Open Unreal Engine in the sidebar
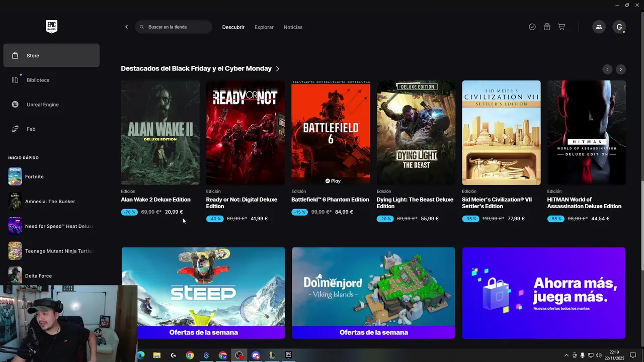The image size is (644, 362). (51, 105)
